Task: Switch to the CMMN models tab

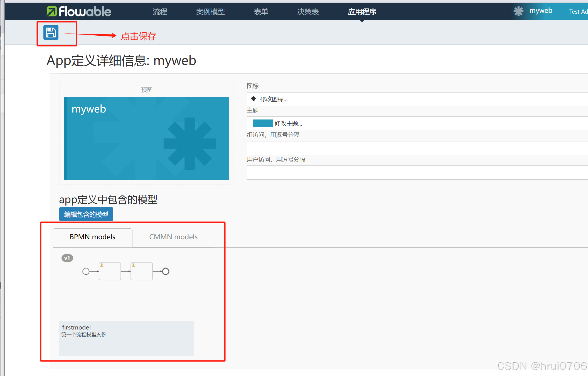Action: coord(173,237)
